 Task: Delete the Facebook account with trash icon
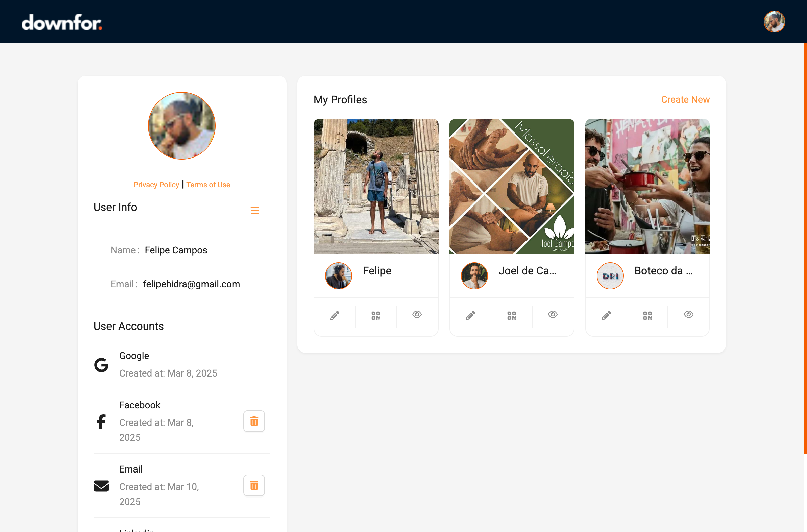click(254, 421)
